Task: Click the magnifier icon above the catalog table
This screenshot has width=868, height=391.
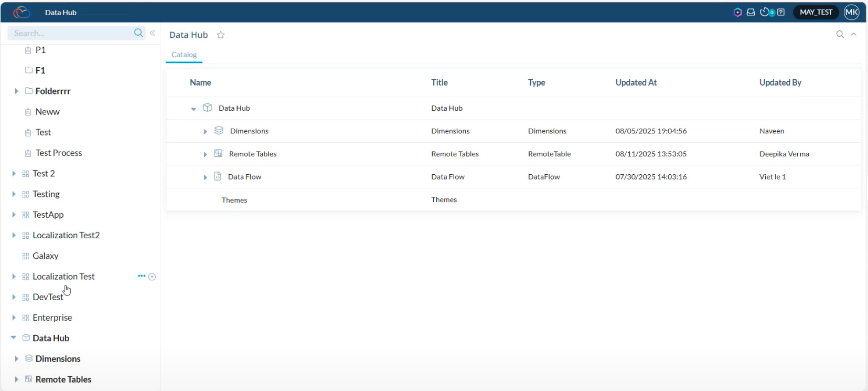Action: (x=840, y=35)
